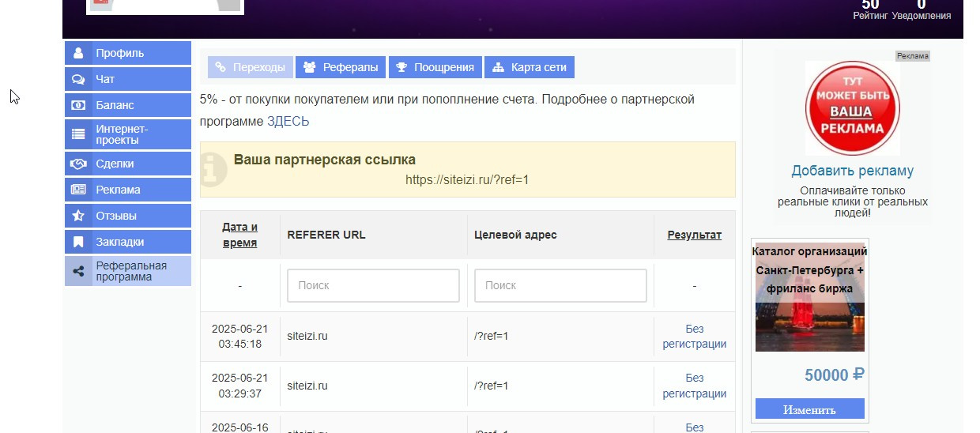Click the Internet projects list icon
The height and width of the screenshot is (433, 980).
point(78,134)
